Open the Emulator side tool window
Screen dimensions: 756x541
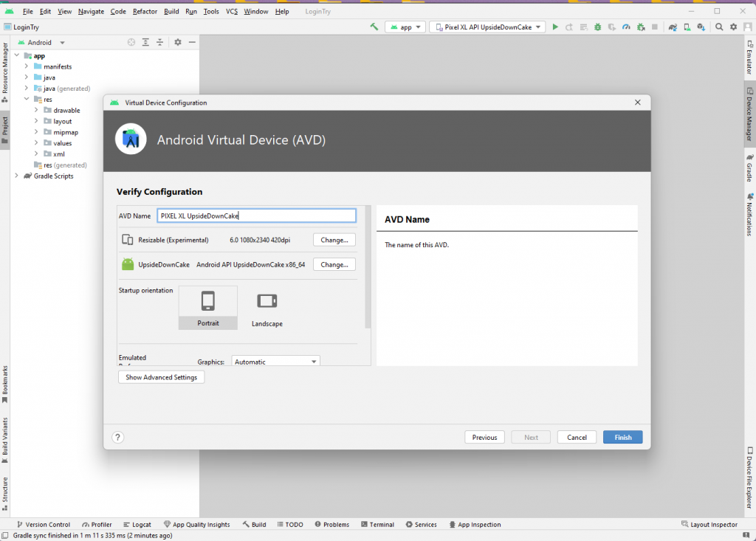pyautogui.click(x=750, y=58)
